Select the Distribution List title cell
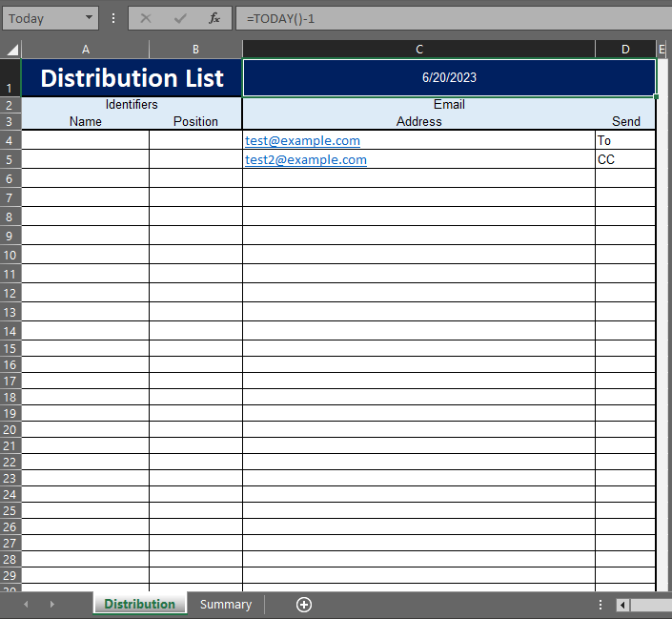 pos(132,78)
